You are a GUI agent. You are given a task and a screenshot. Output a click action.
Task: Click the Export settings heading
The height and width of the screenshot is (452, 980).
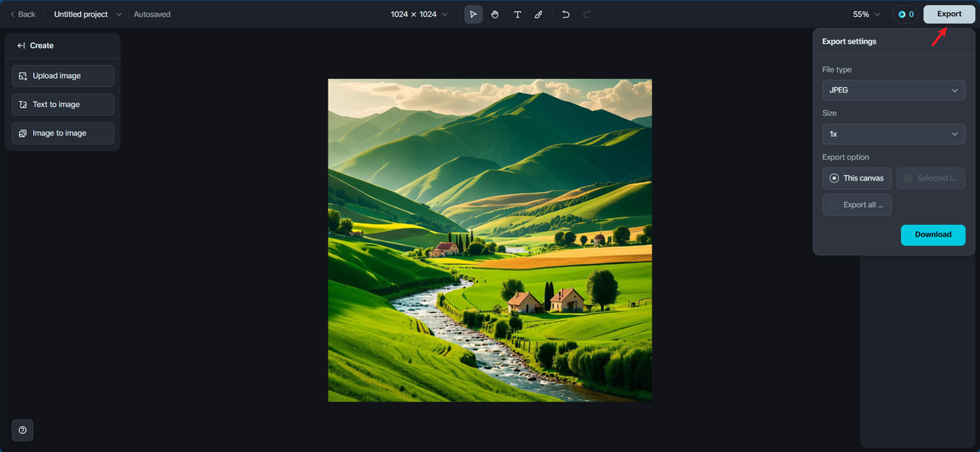[x=849, y=41]
